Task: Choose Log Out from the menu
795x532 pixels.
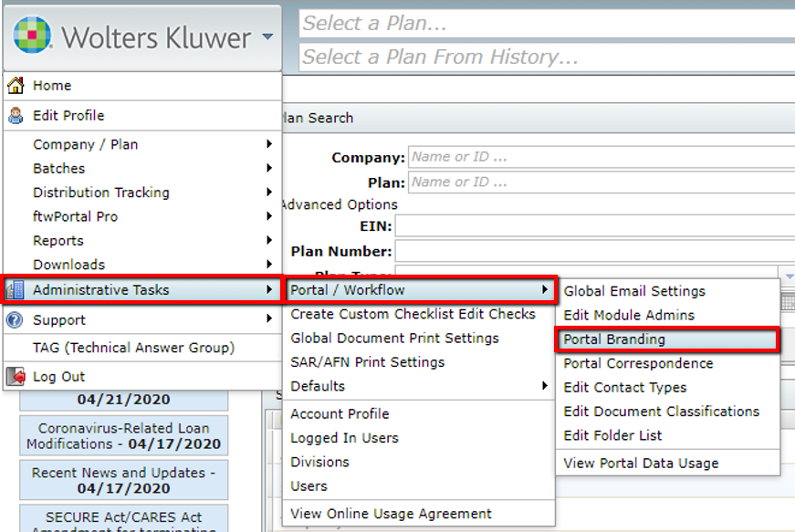Action: coord(142,377)
